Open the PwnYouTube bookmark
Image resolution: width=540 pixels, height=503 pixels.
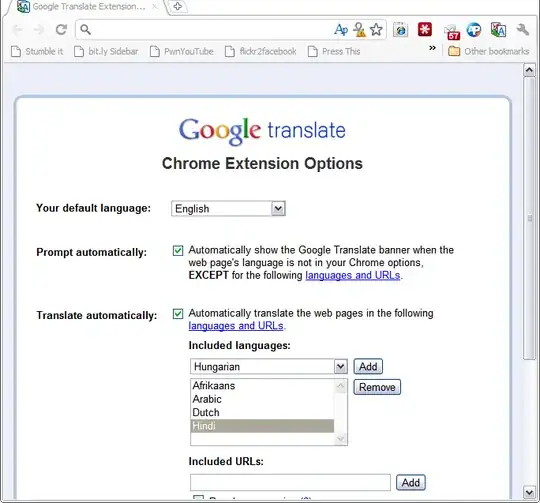(x=181, y=52)
